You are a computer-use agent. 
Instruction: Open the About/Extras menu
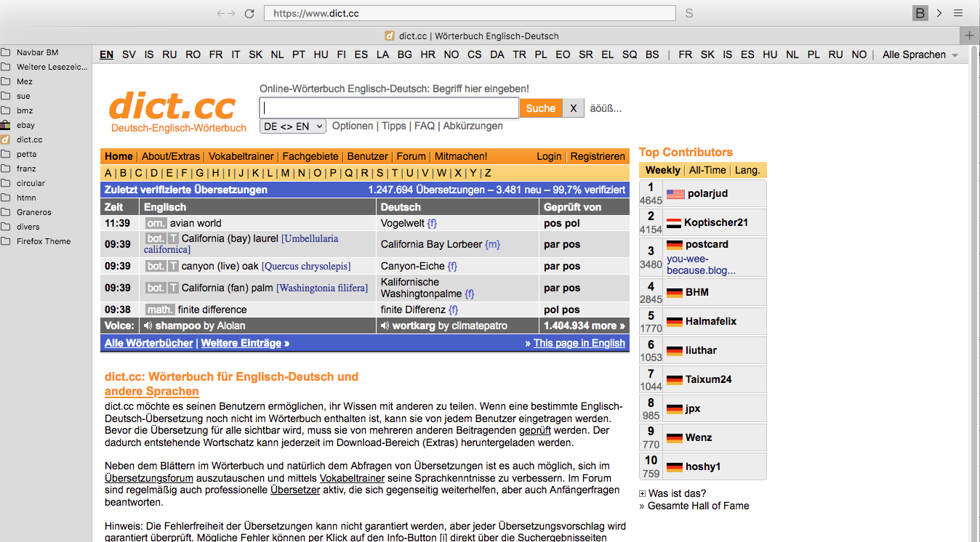click(x=171, y=156)
